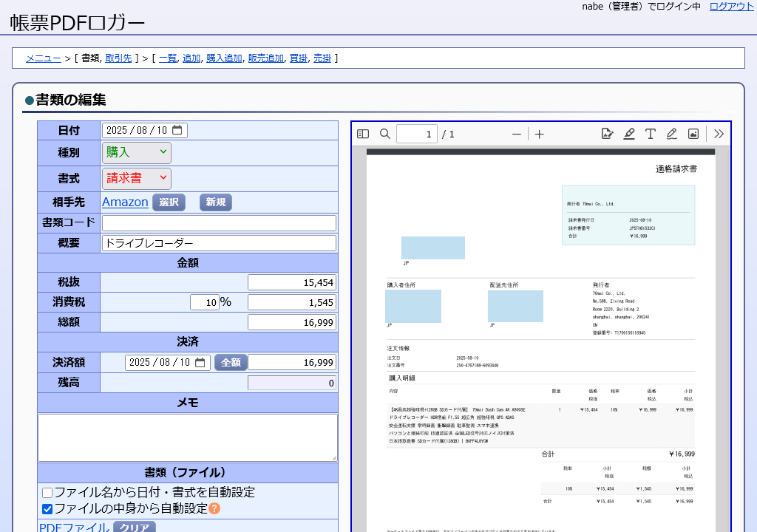Toggle the PDF viewer sidebar icon
Screen dimensions: 757x532
(363, 134)
